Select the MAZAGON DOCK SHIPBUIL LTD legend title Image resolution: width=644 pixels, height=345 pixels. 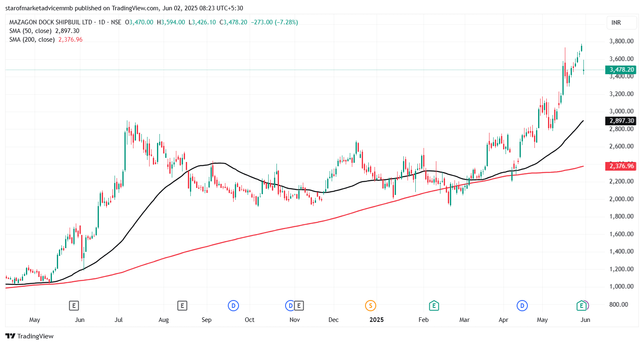coord(51,22)
